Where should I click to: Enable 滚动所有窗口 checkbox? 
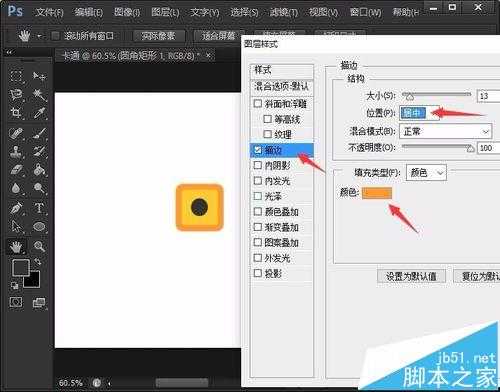tap(56, 36)
